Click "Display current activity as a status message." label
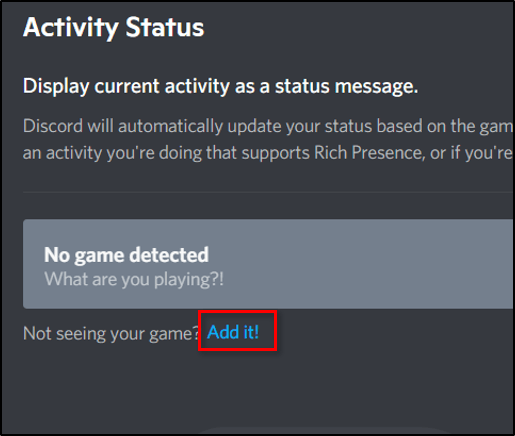 [220, 86]
